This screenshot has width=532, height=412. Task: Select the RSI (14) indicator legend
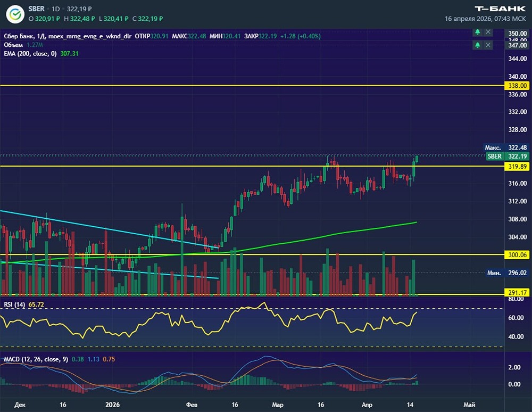tap(14, 304)
